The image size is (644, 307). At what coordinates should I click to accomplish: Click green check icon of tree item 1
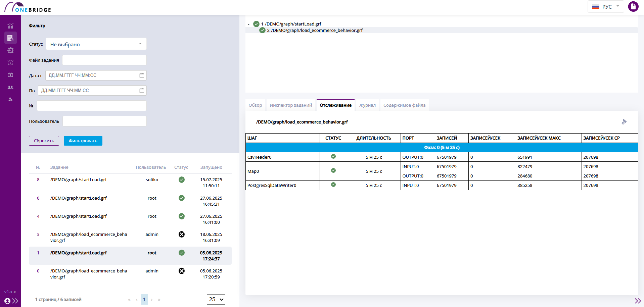point(256,24)
